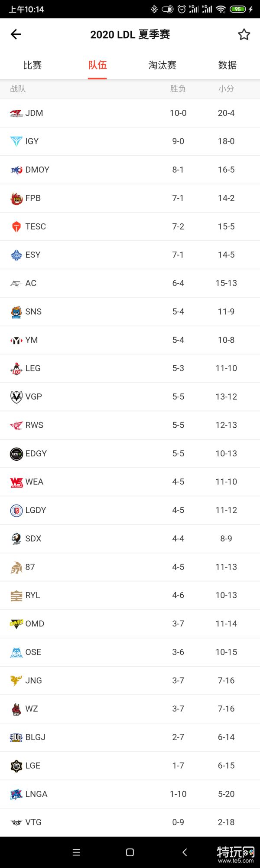The image size is (260, 868).
Task: Tap the 小分 column header
Action: (x=226, y=89)
